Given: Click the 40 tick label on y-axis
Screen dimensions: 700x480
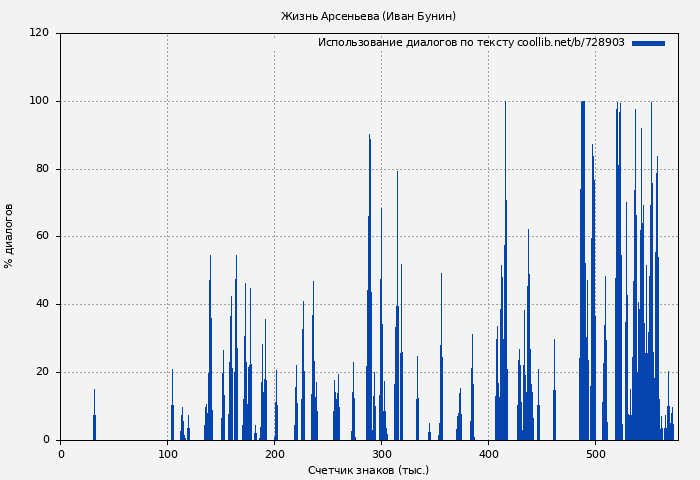Looking at the screenshot, I should point(42,304).
